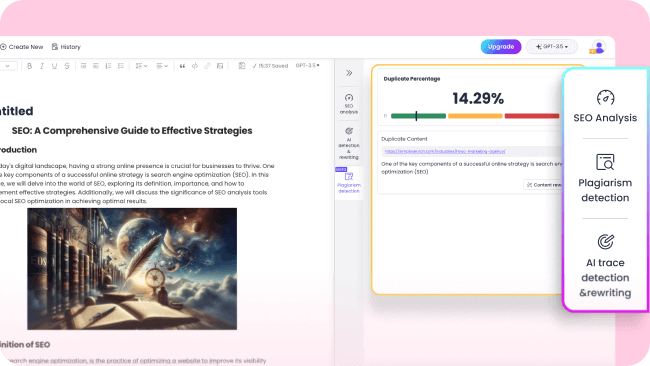Click the green segment of percentage bar
The height and width of the screenshot is (366, 650).
pyautogui.click(x=418, y=116)
